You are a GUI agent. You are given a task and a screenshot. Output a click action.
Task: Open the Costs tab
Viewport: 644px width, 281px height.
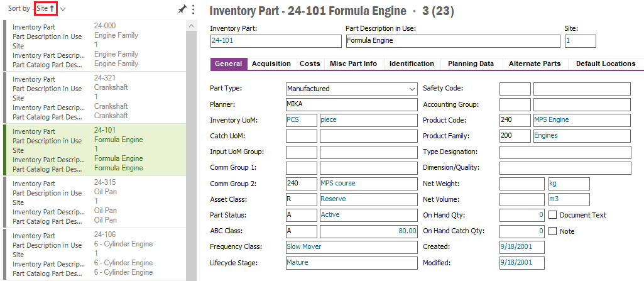click(x=310, y=63)
